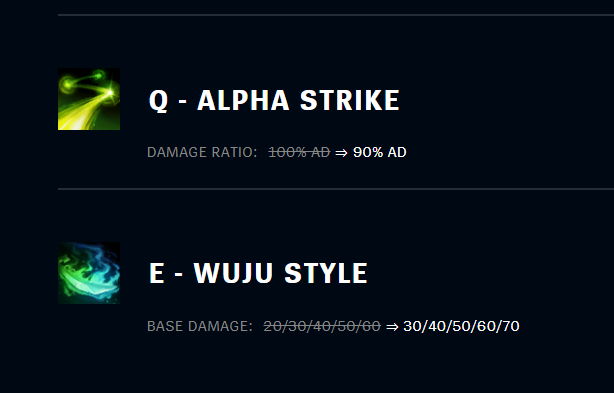Click the new 90% AD value

(x=379, y=152)
